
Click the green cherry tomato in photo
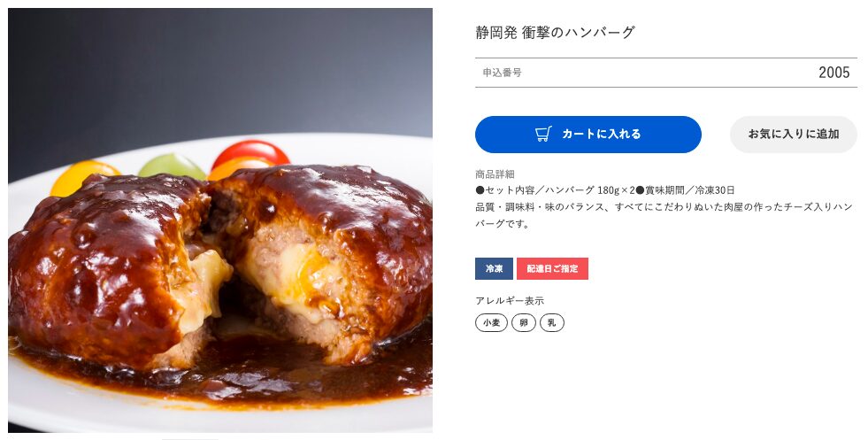pos(172,166)
